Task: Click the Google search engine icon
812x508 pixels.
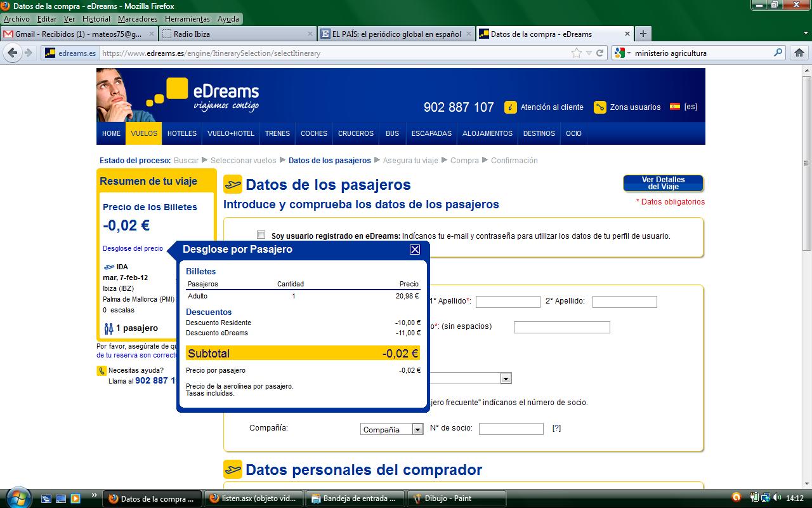Action: point(619,53)
